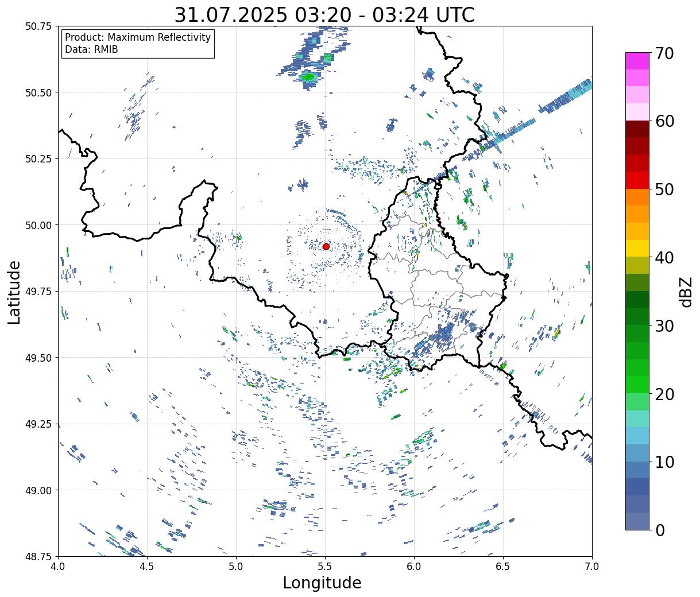
Task: Click the latitude tick label 50.00
Action: 38,225
